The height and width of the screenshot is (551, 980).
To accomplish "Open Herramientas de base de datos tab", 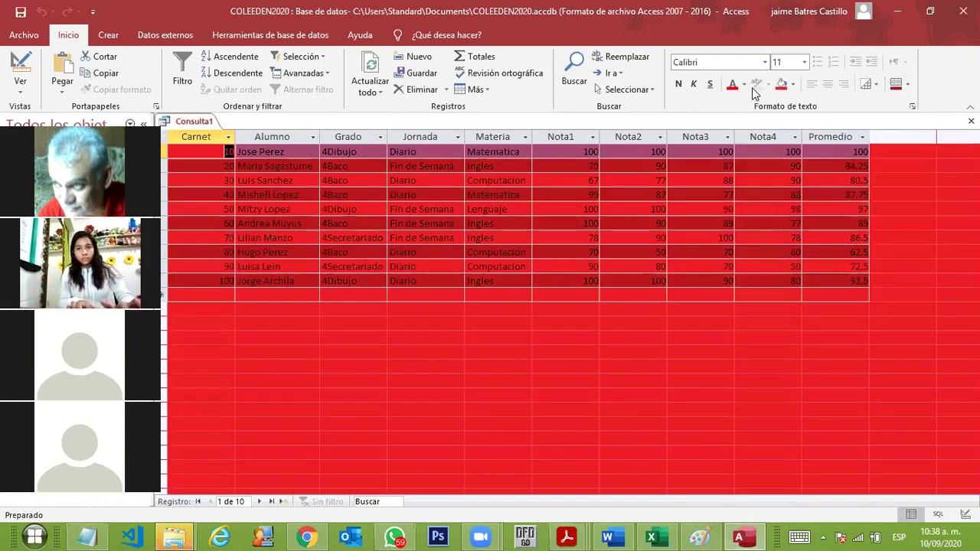I will pyautogui.click(x=270, y=35).
